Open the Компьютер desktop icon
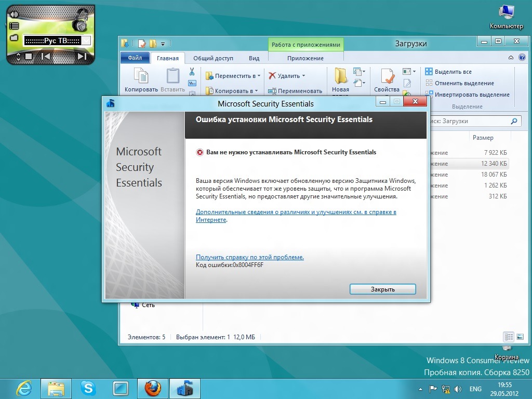The height and width of the screenshot is (399, 532). coord(506,17)
